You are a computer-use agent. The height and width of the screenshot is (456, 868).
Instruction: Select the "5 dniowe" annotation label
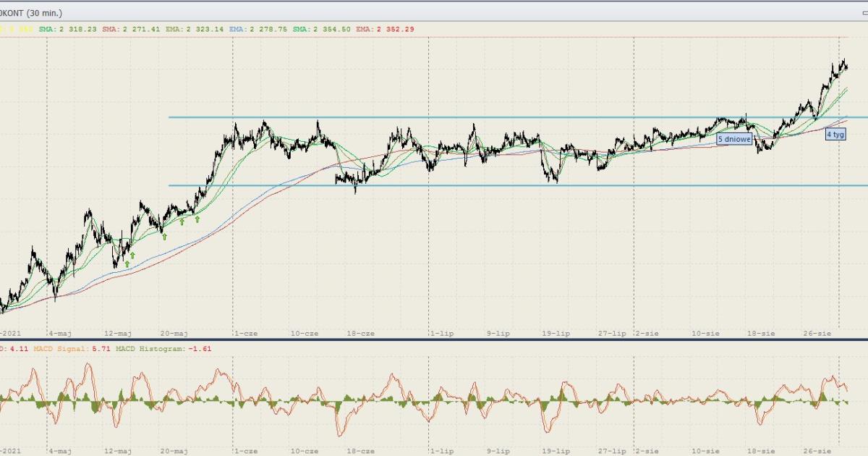(x=734, y=138)
